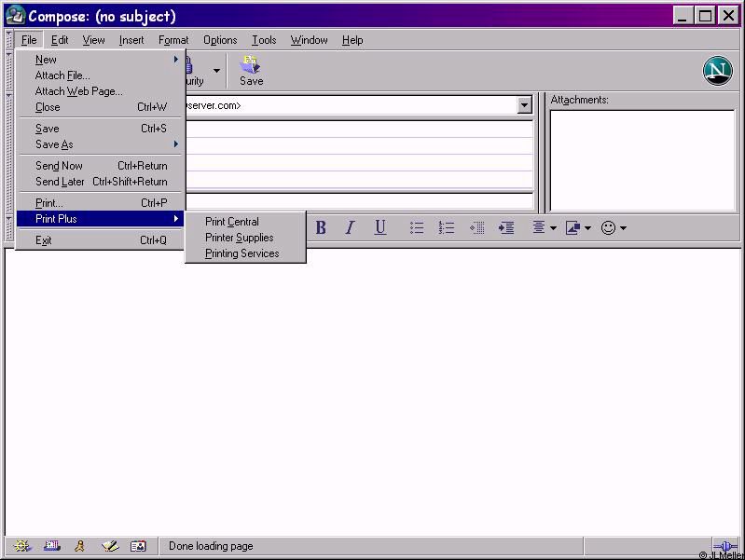Choose Send Now menu item
745x560 pixels.
[x=100, y=166]
